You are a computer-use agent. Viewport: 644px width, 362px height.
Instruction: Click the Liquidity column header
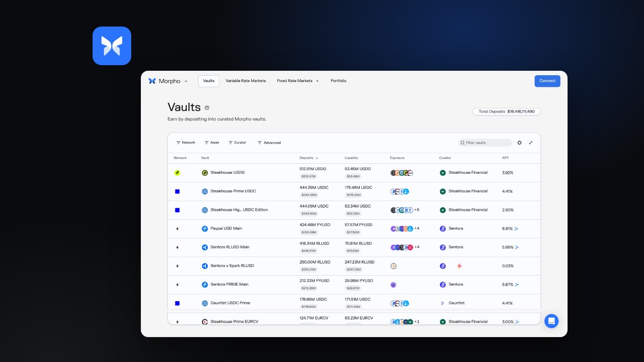(x=351, y=158)
